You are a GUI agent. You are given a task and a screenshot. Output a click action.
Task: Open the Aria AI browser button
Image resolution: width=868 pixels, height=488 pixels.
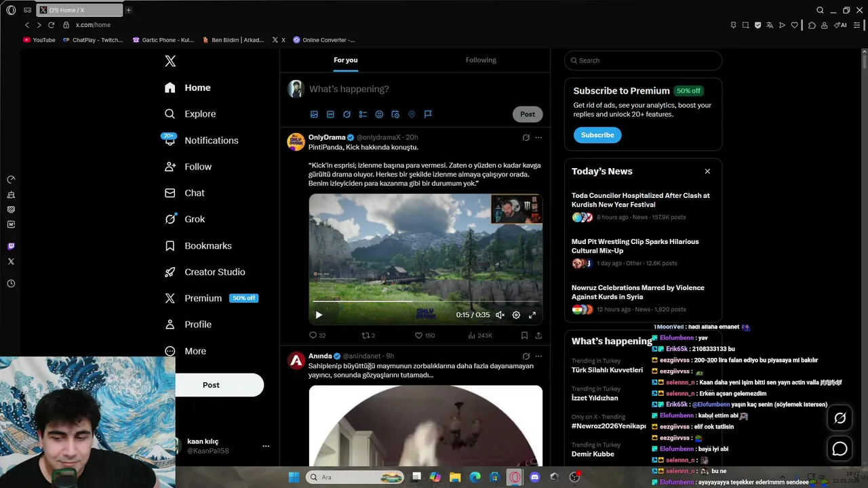(x=841, y=25)
